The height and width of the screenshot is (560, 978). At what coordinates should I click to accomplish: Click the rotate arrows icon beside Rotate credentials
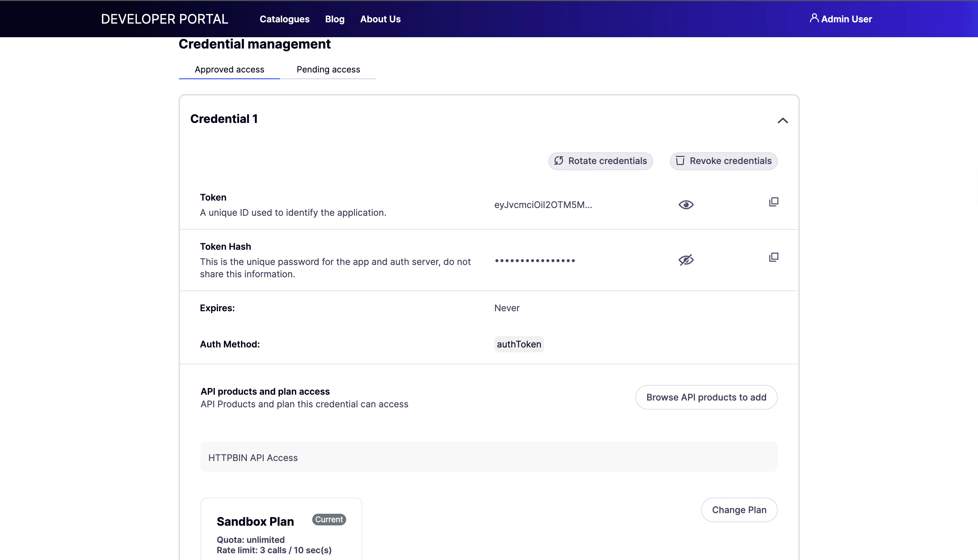559,161
